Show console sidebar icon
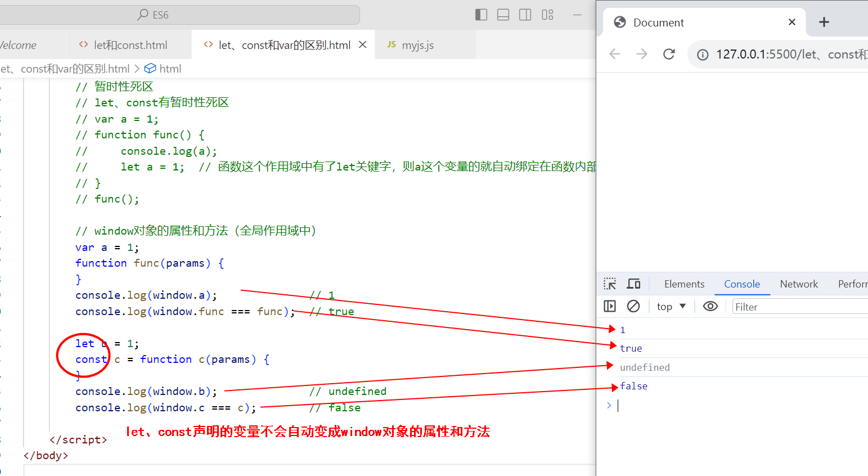 [610, 306]
